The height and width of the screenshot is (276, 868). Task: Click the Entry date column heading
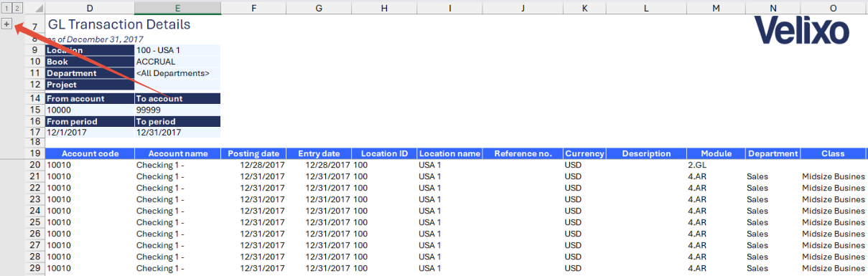click(x=319, y=153)
